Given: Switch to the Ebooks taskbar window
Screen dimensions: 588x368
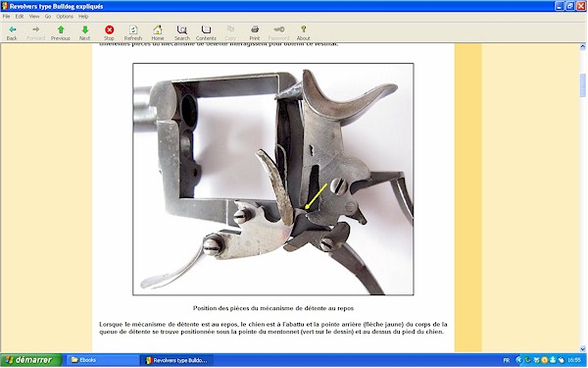Looking at the screenshot, I should tap(101, 360).
